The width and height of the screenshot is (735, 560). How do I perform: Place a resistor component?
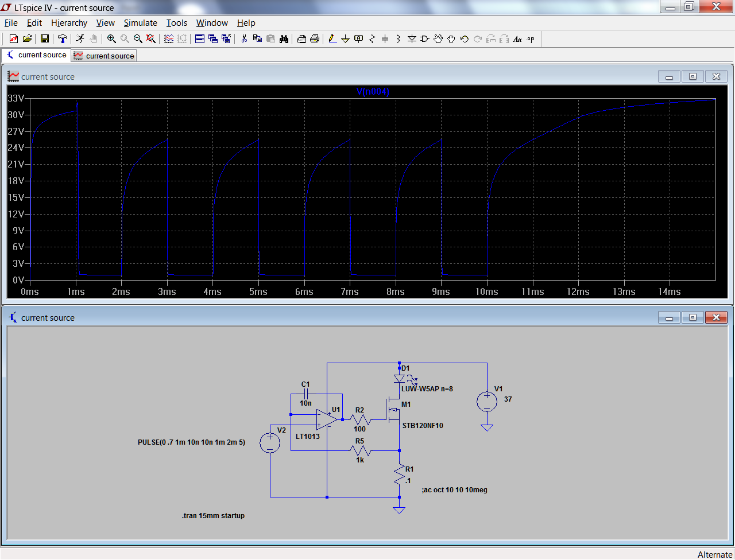click(x=372, y=39)
